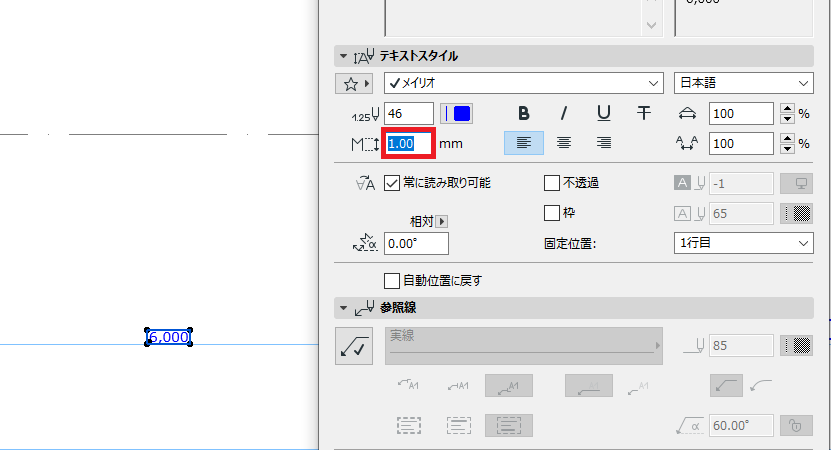Toggle italic text formatting
This screenshot has height=450, width=831.
(563, 113)
